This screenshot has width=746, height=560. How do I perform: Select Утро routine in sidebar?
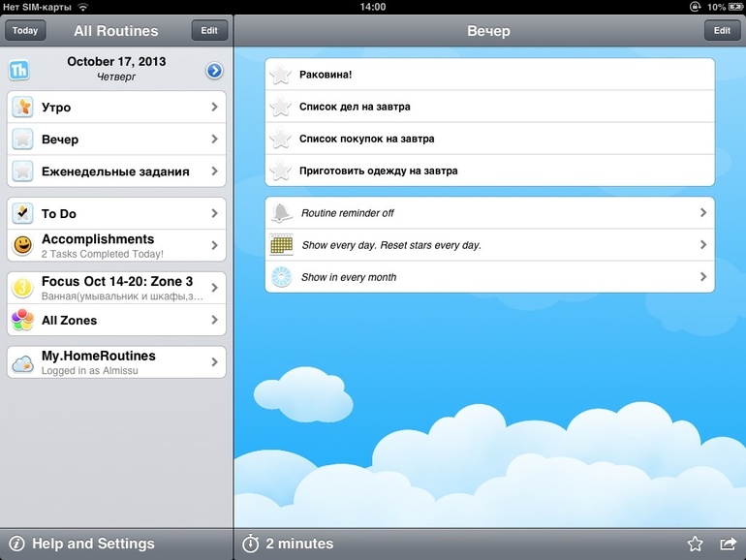click(x=116, y=107)
